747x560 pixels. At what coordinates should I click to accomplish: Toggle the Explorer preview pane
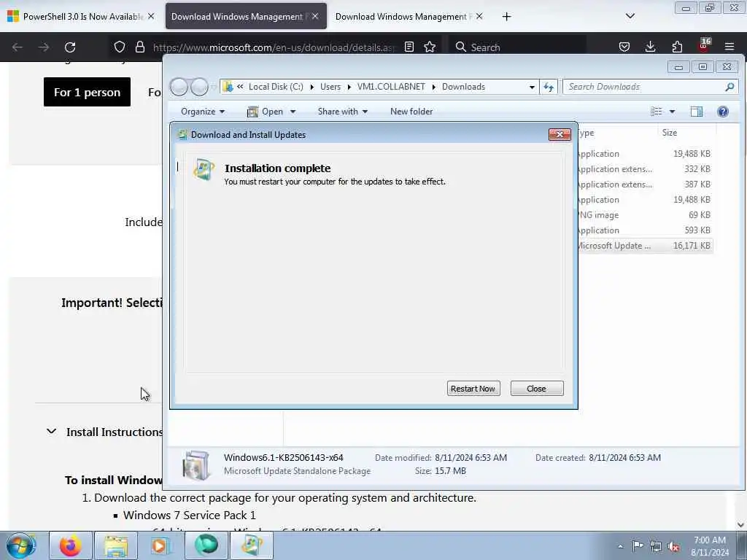coord(697,112)
